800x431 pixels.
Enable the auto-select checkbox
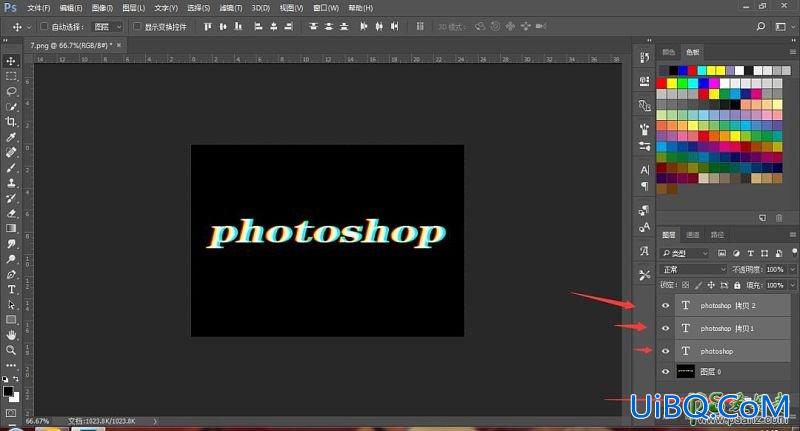pyautogui.click(x=44, y=27)
